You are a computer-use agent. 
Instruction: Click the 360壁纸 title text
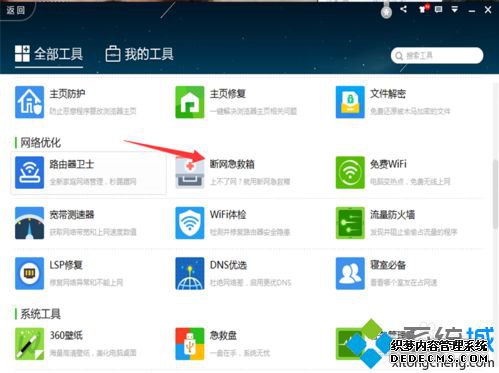click(66, 336)
